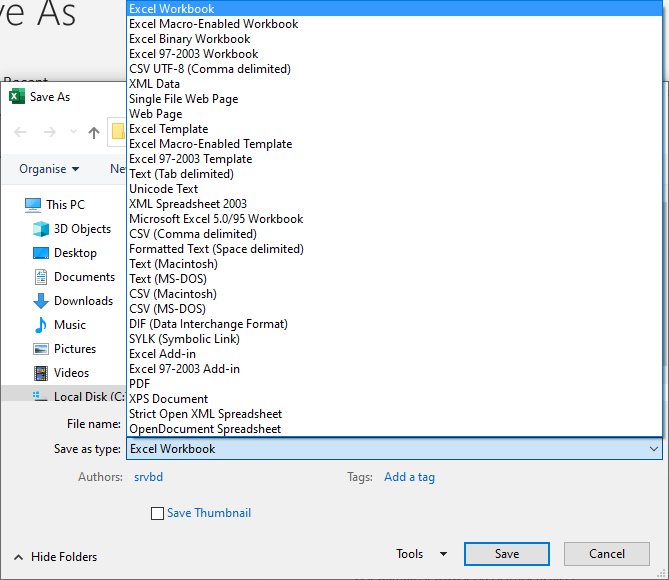Select Local Disk (C:) drive
The width and height of the screenshot is (669, 580).
tap(64, 395)
